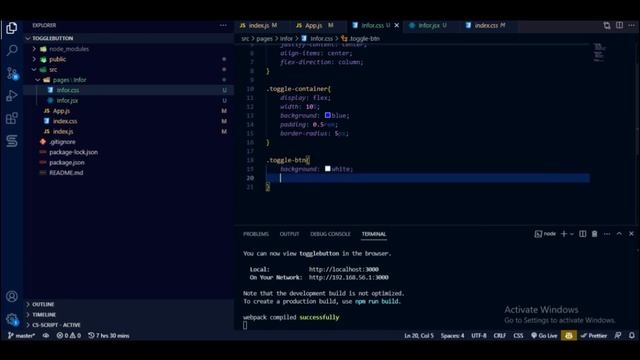Open the Debug Console tab
Screen dimensions: 640x360
coord(330,234)
